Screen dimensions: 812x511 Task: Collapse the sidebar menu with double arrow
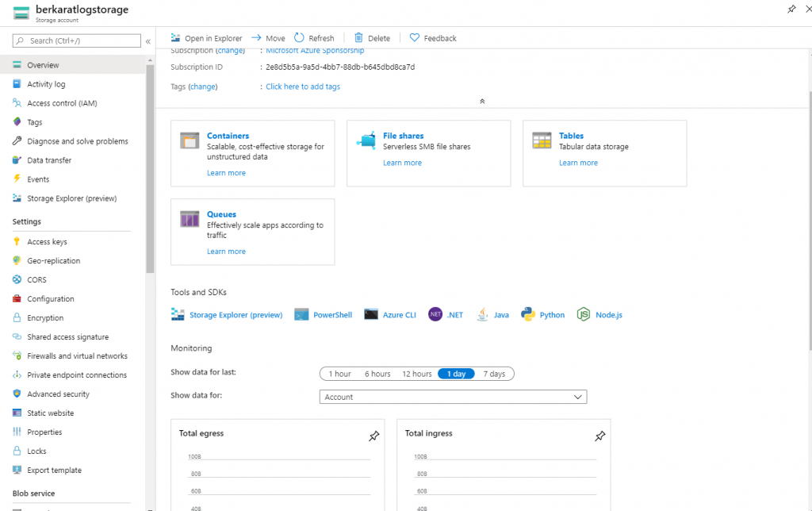coord(148,41)
